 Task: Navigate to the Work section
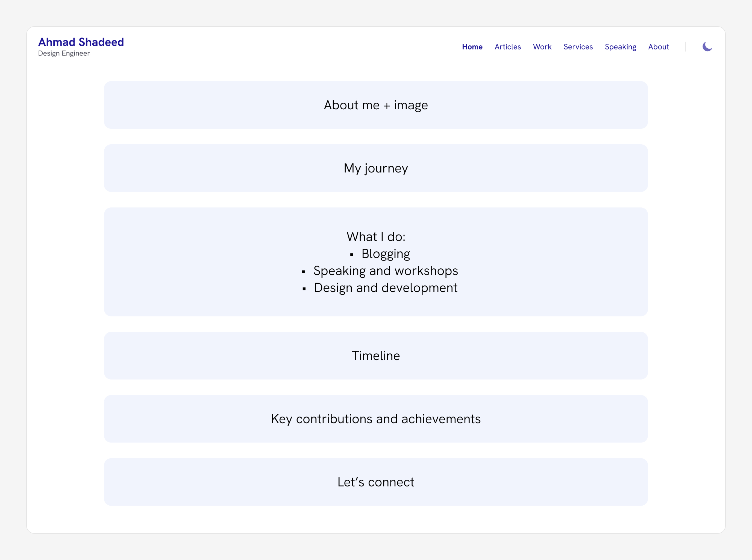[x=542, y=47]
